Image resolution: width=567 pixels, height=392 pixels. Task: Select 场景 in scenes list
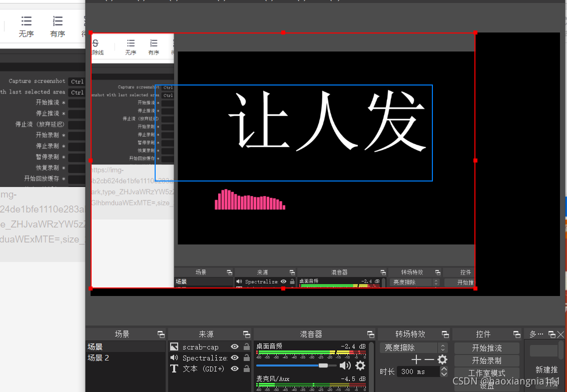tap(126, 347)
